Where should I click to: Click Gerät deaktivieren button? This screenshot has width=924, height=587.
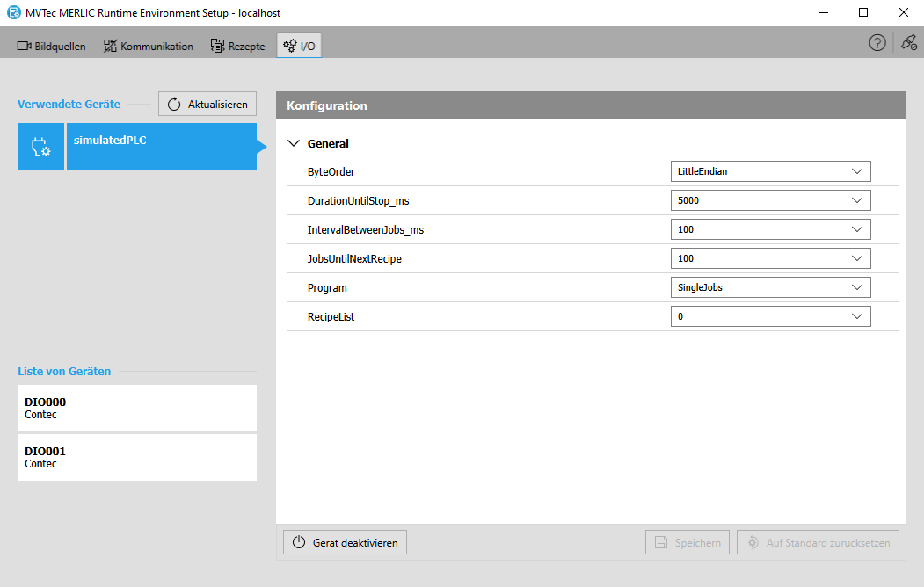point(345,542)
